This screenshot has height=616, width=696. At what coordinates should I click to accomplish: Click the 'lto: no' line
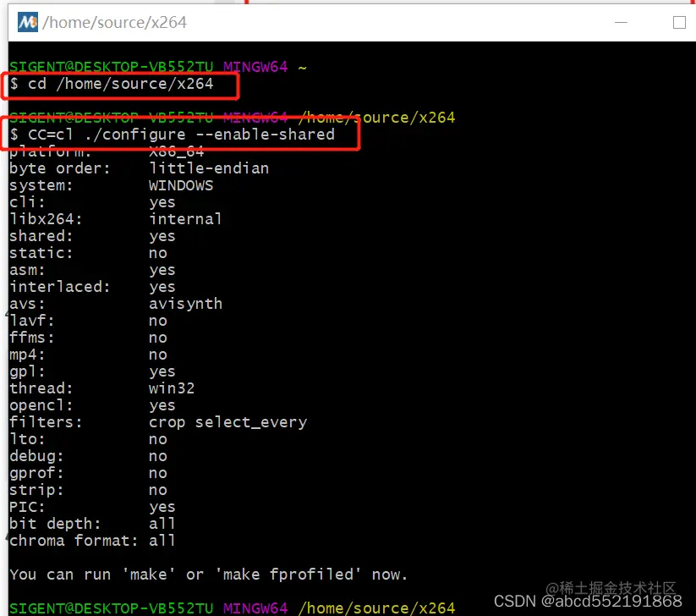(88, 439)
